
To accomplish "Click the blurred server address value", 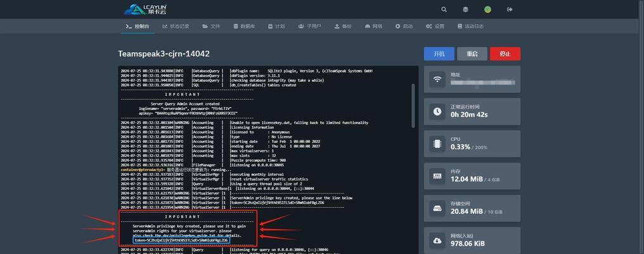I will coord(482,83).
